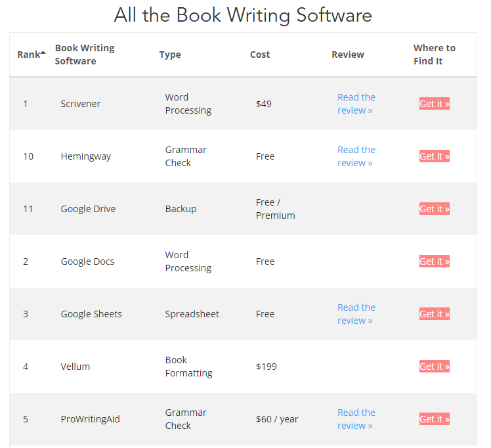Click the Backup type cell
Viewport: 491px width, 448px height.
pos(181,209)
